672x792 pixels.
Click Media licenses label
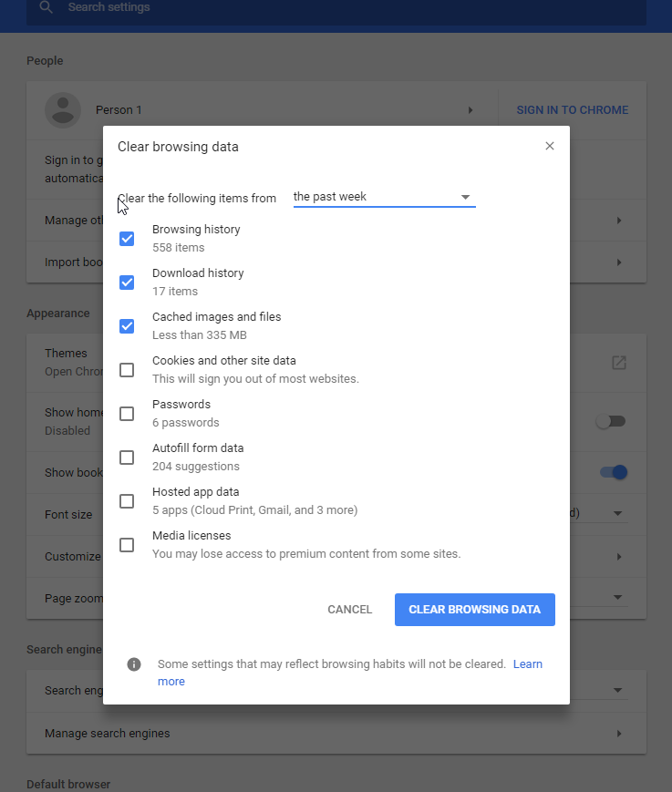point(191,535)
